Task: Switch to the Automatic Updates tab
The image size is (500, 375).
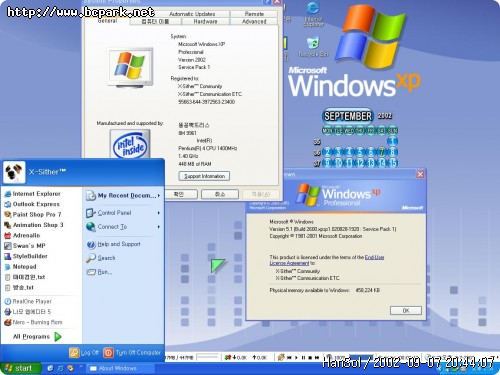Action: pyautogui.click(x=192, y=14)
